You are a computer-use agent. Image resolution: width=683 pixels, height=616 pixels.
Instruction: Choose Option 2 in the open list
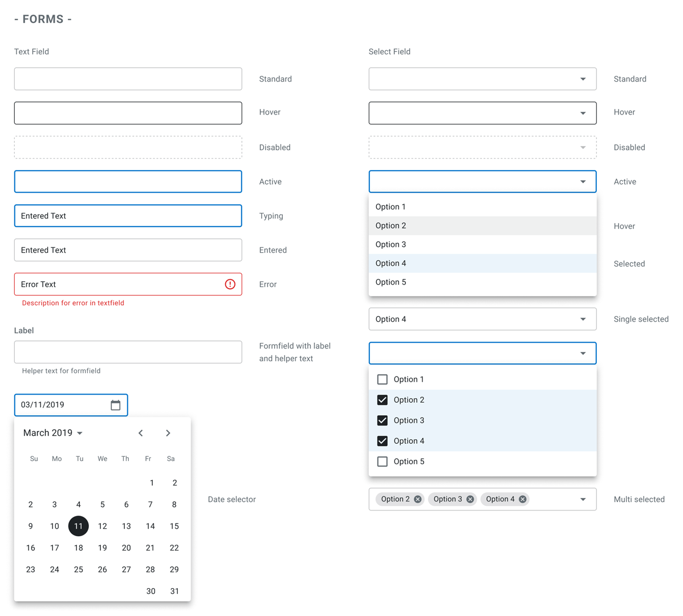coord(391,226)
